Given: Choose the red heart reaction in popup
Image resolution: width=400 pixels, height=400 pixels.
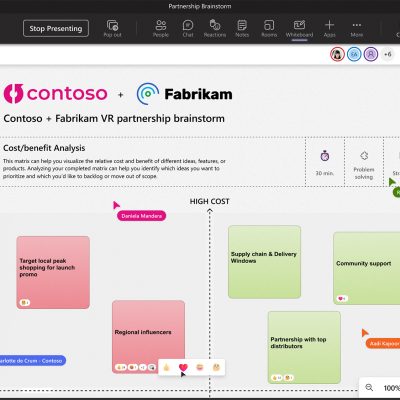Looking at the screenshot, I should click(x=183, y=367).
